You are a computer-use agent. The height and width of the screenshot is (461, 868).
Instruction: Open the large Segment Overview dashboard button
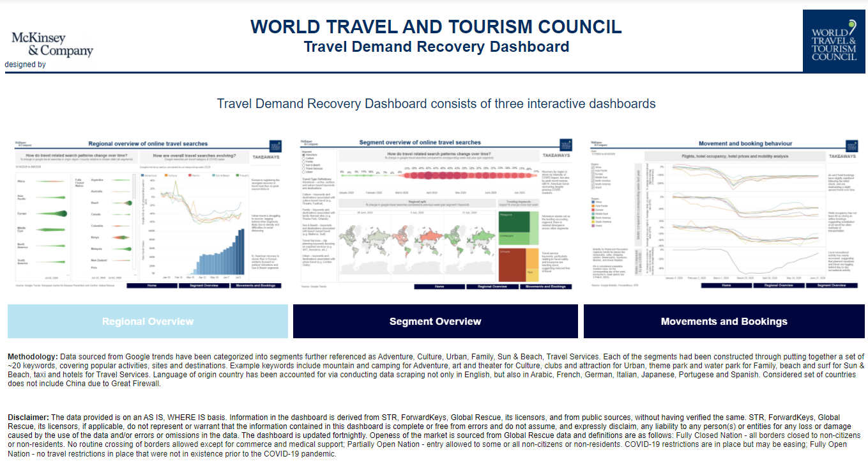pyautogui.click(x=435, y=322)
